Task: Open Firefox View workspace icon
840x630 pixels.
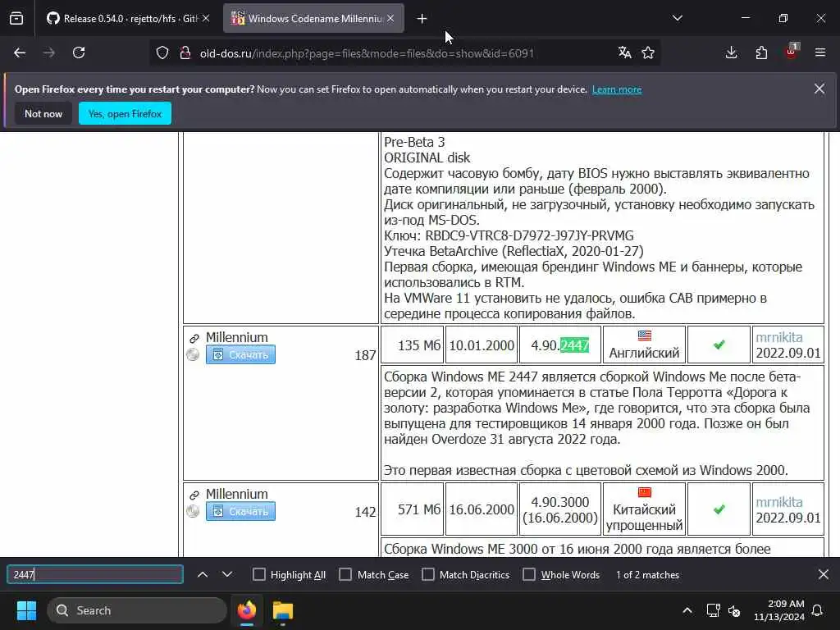Action: 16,18
